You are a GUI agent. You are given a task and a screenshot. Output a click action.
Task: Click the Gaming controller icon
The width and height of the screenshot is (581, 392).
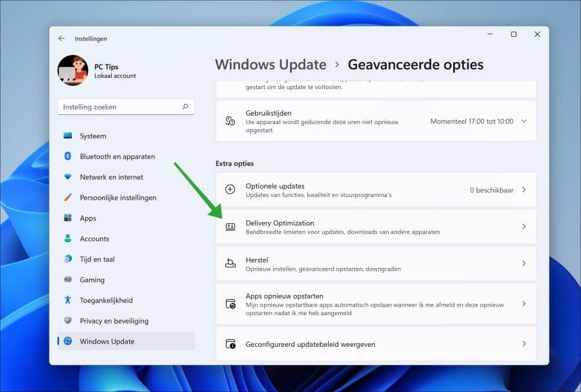(x=68, y=280)
